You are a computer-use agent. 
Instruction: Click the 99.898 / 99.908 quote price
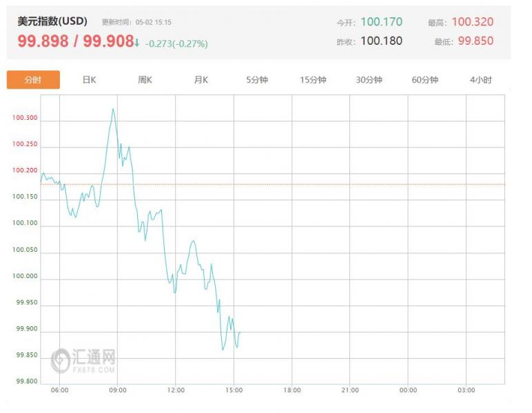pos(75,41)
